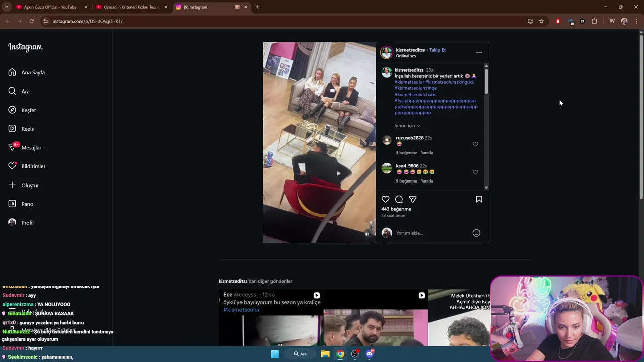This screenshot has width=644, height=362.
Task: Close the Aşkın Gücü Official tab
Action: coord(86,7)
